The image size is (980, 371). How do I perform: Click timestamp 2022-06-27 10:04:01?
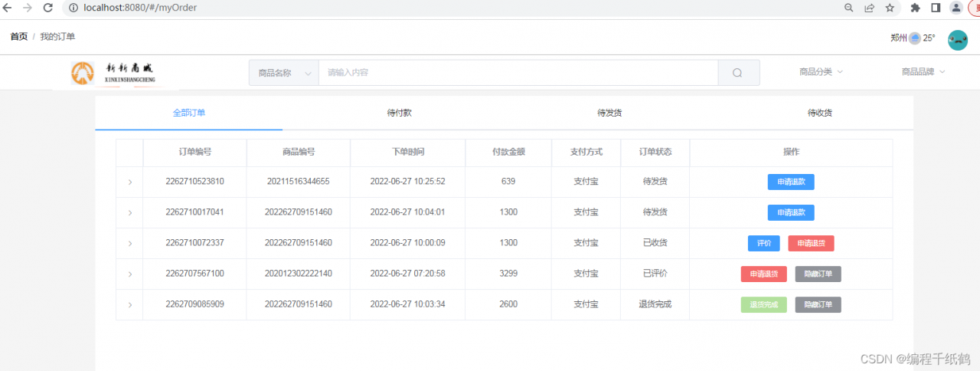click(x=407, y=212)
